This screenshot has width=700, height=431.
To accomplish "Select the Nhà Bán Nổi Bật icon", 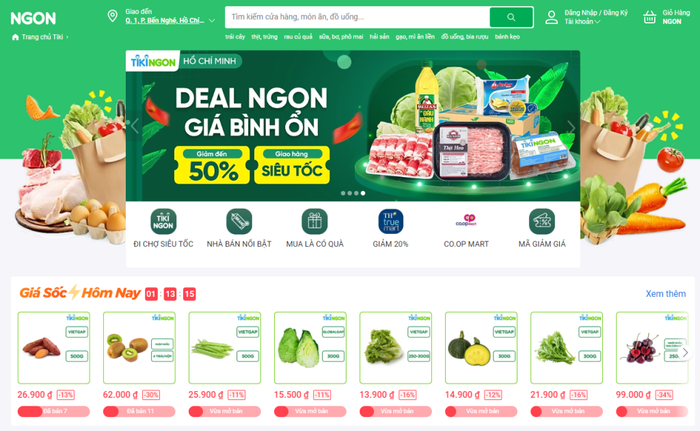I will click(239, 222).
